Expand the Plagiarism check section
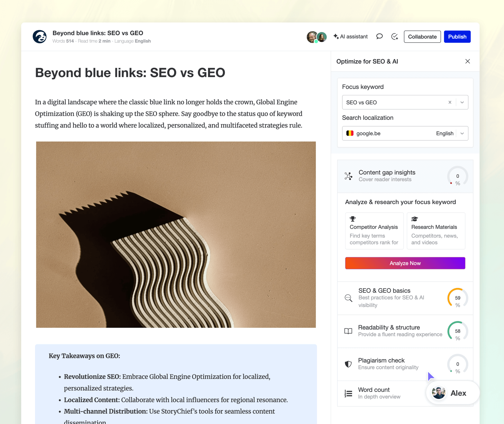 (x=405, y=364)
